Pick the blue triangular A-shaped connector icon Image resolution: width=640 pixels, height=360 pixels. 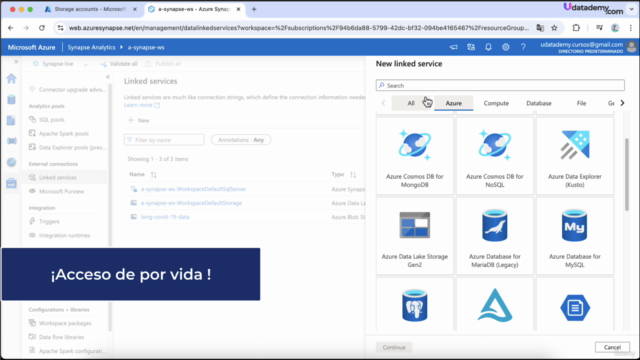[x=495, y=305]
